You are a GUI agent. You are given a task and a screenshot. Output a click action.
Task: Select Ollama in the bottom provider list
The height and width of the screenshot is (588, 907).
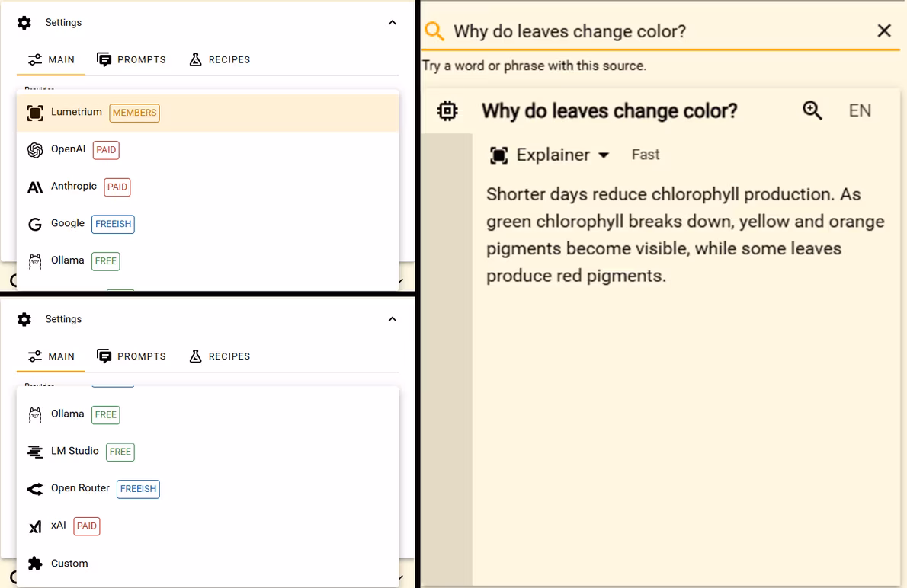tap(207, 414)
